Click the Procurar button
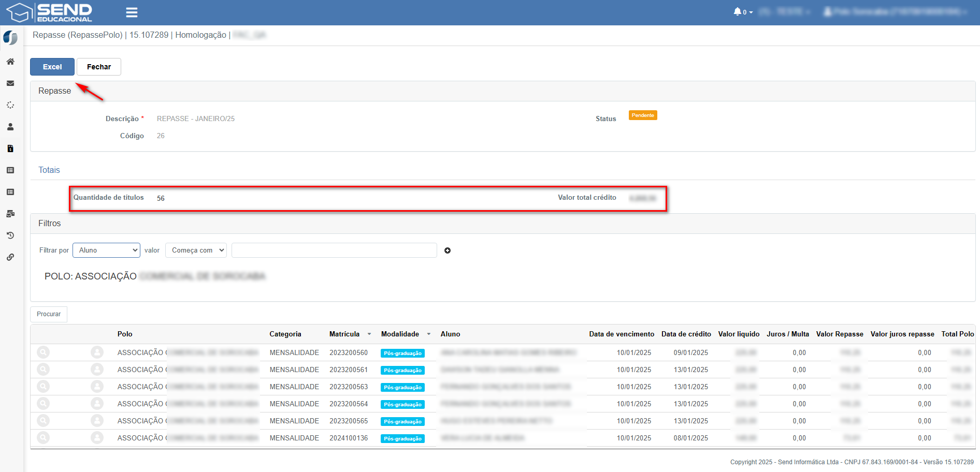Image resolution: width=980 pixels, height=472 pixels. [49, 314]
